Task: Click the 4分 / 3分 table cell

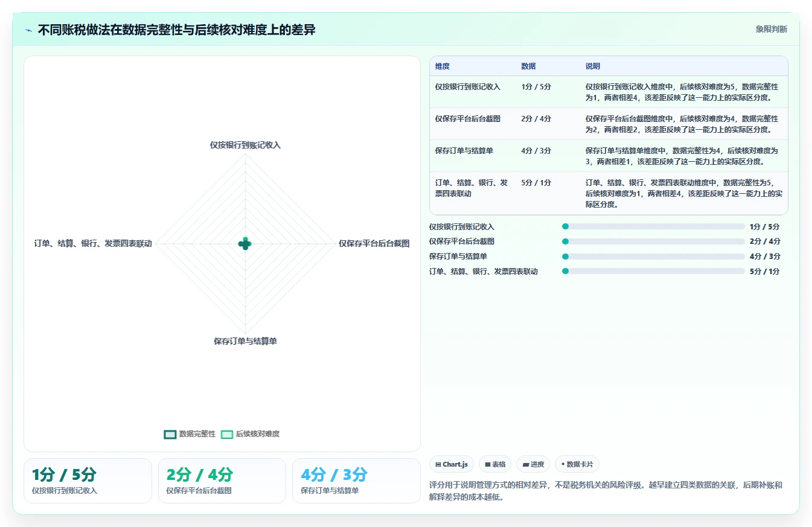Action: [x=536, y=150]
